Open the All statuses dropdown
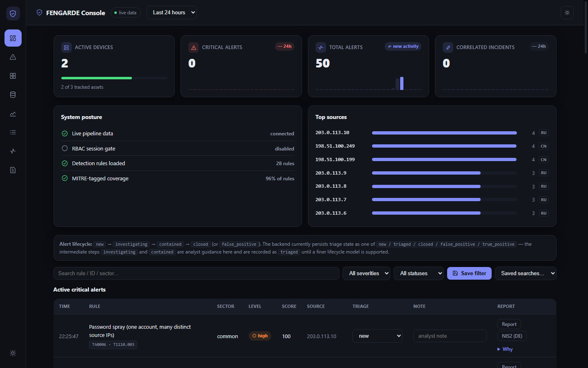The width and height of the screenshot is (588, 368). point(419,274)
